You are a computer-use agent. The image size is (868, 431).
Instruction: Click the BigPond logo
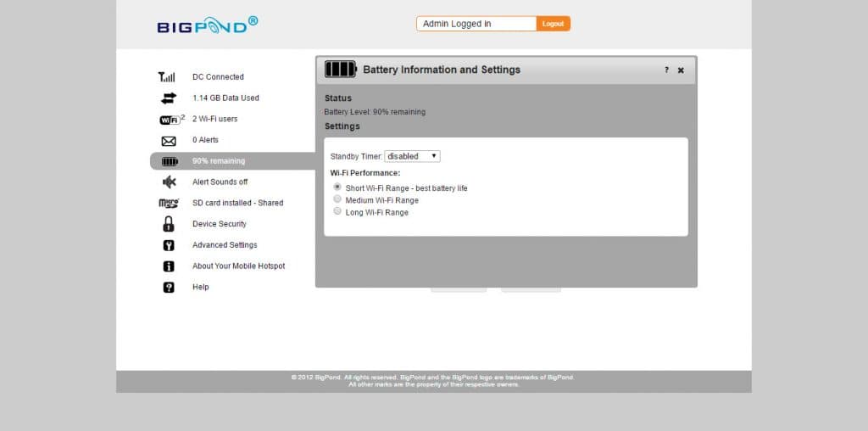207,25
